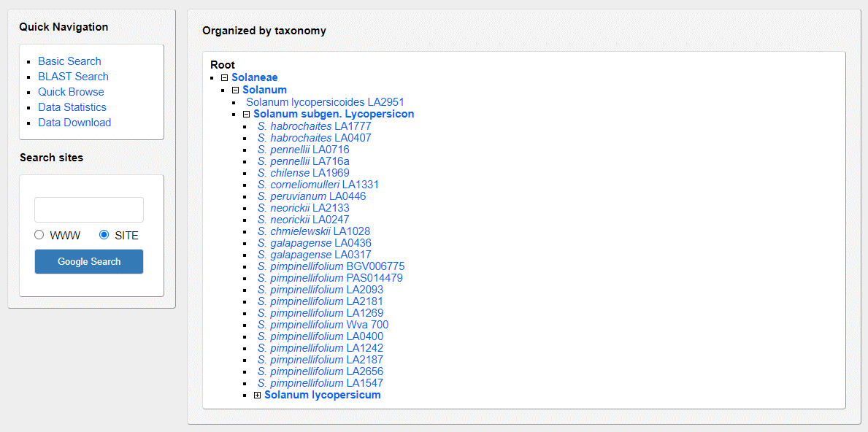Click the Google Search button
The image size is (868, 432).
click(x=89, y=261)
